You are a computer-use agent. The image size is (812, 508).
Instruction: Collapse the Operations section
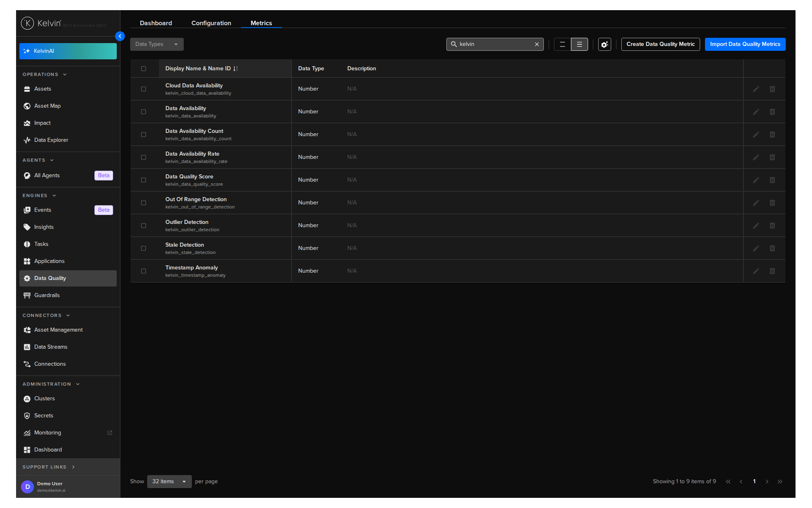point(44,75)
